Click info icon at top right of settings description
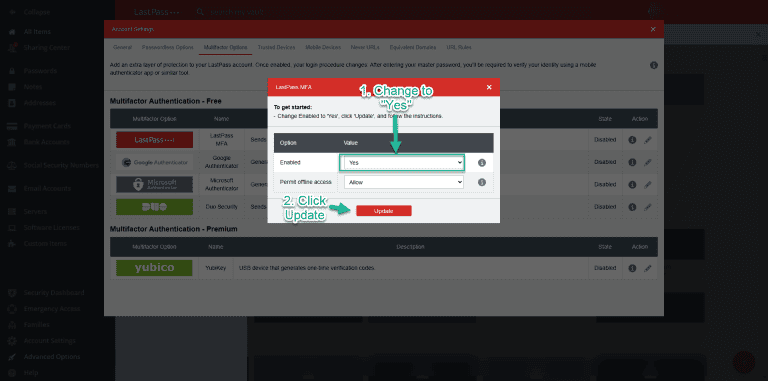The height and width of the screenshot is (381, 768). pyautogui.click(x=654, y=65)
